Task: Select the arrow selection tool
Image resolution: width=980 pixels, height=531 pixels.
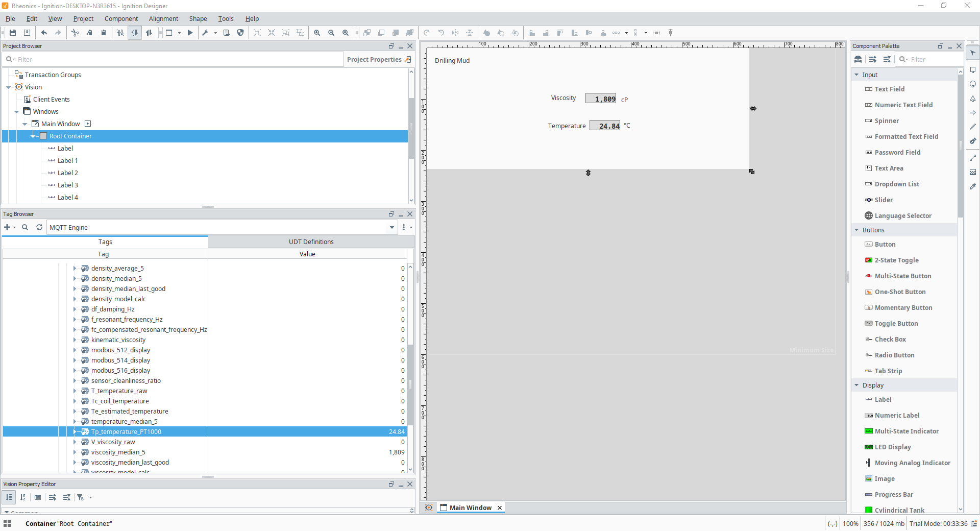Action: click(973, 53)
